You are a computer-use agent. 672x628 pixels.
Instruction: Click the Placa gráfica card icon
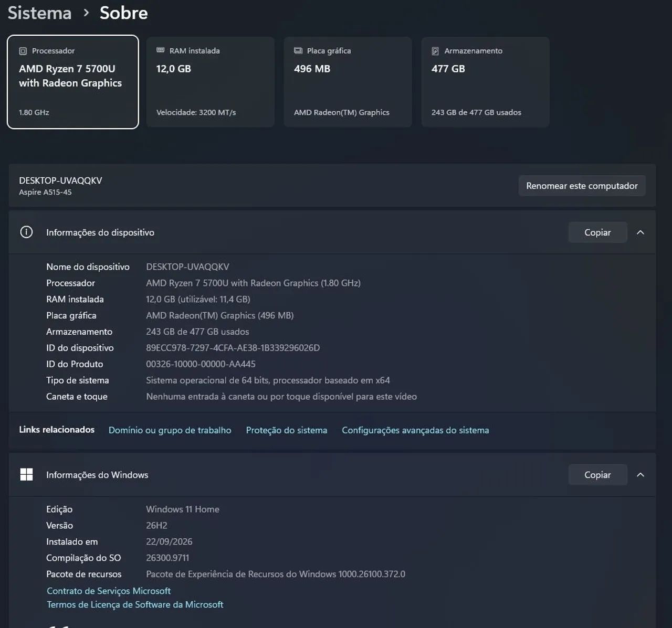(298, 50)
